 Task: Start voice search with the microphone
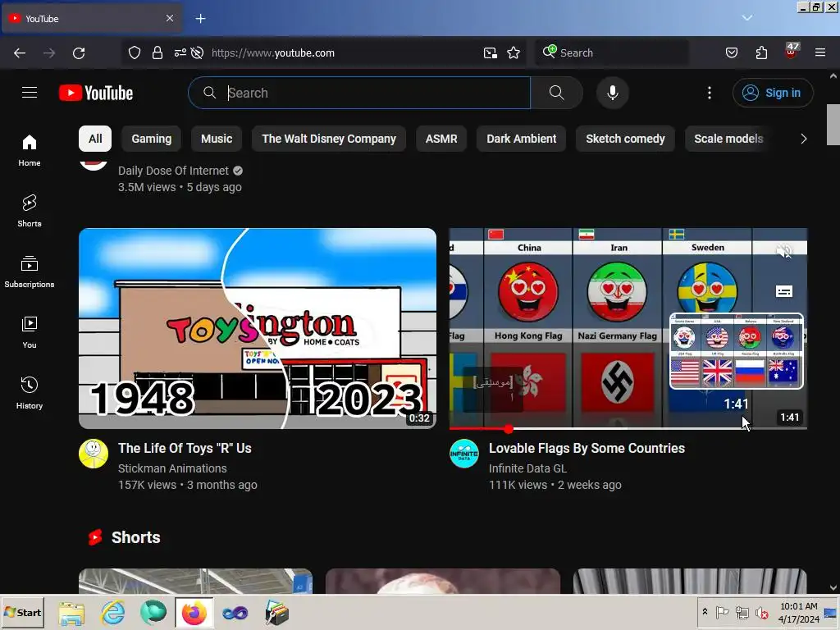click(612, 93)
